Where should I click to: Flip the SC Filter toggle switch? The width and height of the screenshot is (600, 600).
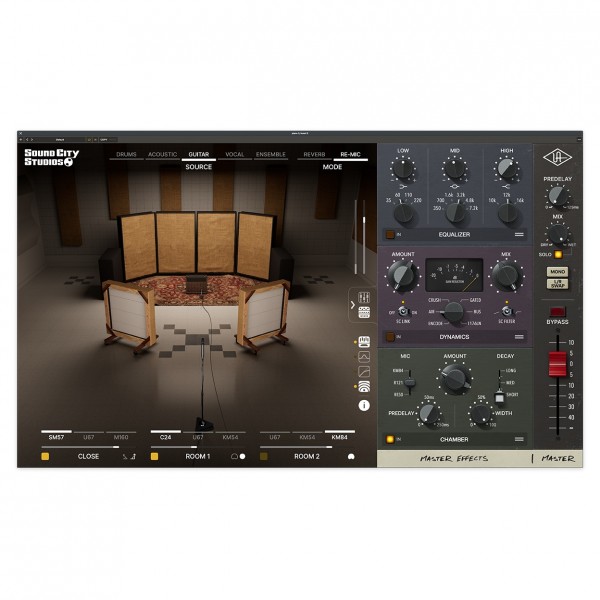506,311
